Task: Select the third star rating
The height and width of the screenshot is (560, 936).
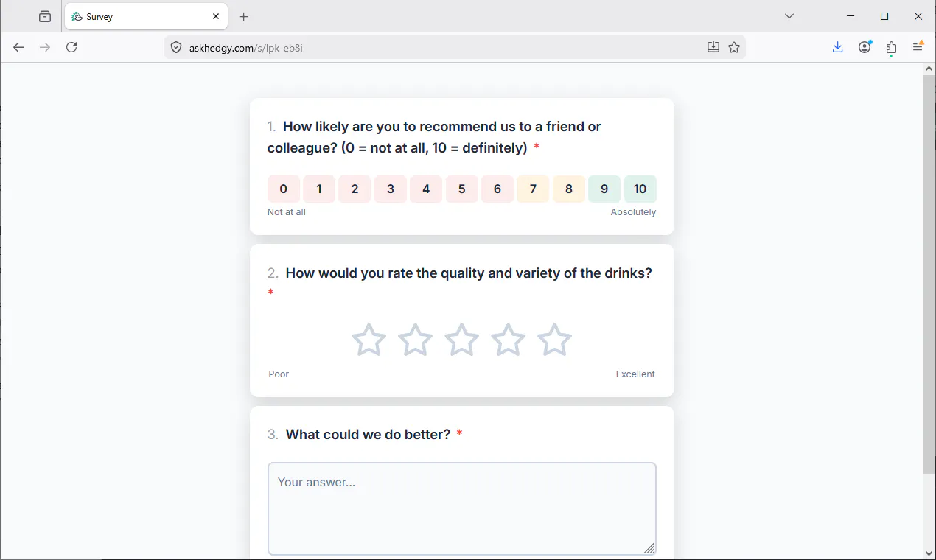Action: click(461, 340)
